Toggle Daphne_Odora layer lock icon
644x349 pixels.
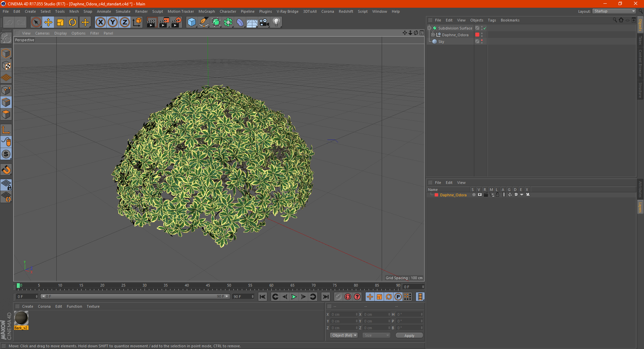(498, 195)
